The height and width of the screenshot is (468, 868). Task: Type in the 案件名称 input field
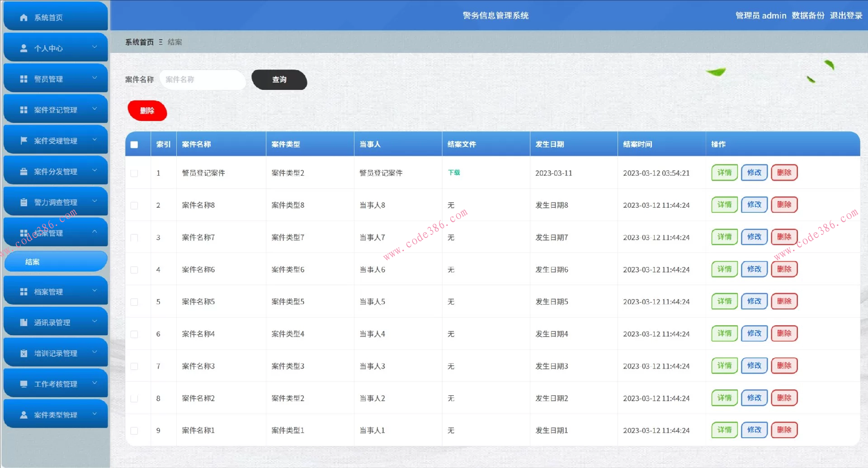[203, 80]
